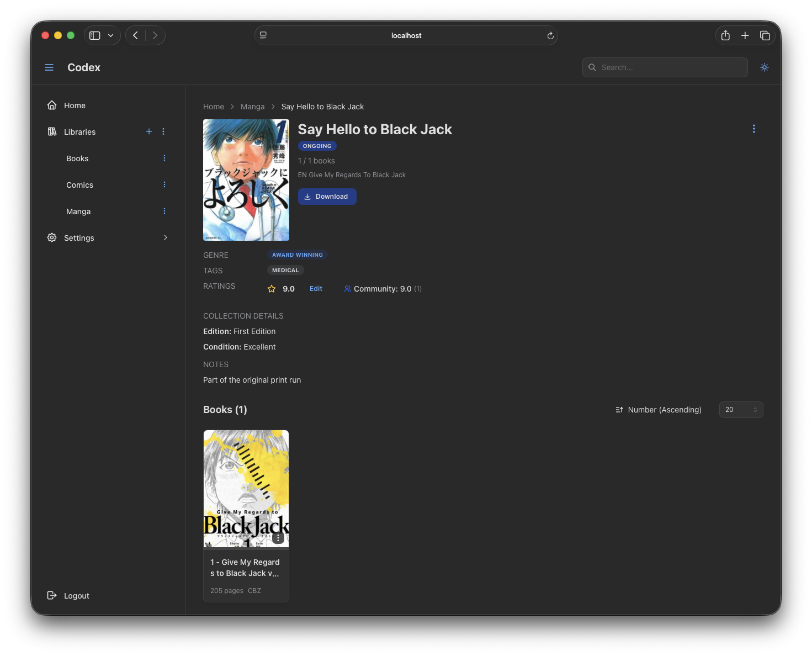
Task: Open the Manga library options menu
Action: point(164,211)
